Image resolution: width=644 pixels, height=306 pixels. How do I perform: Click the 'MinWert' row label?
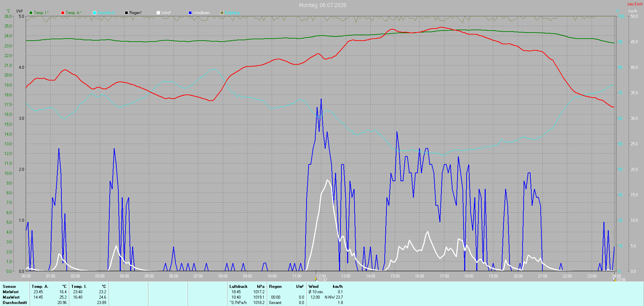pos(11,292)
